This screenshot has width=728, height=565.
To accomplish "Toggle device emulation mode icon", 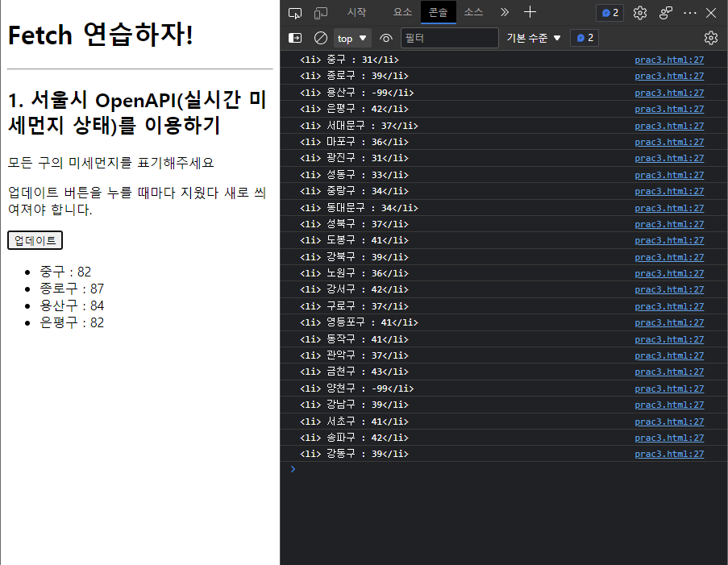I will pyautogui.click(x=320, y=13).
